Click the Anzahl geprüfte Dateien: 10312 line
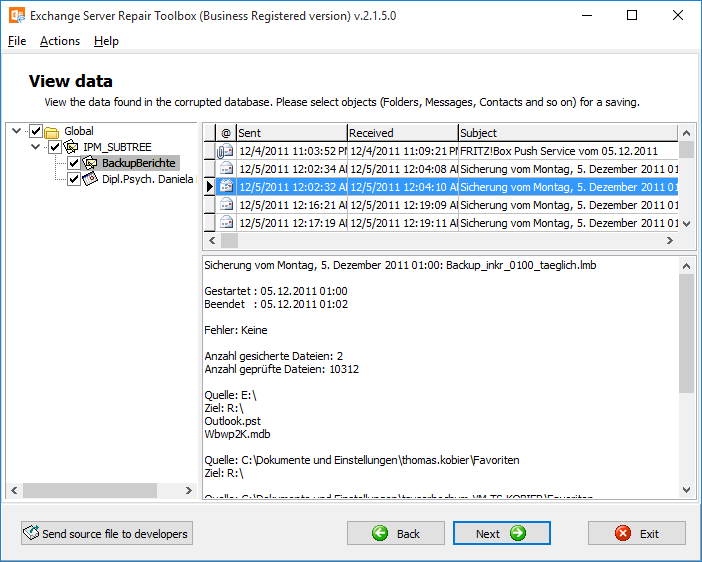Viewport: 702px width, 562px height. pos(282,369)
